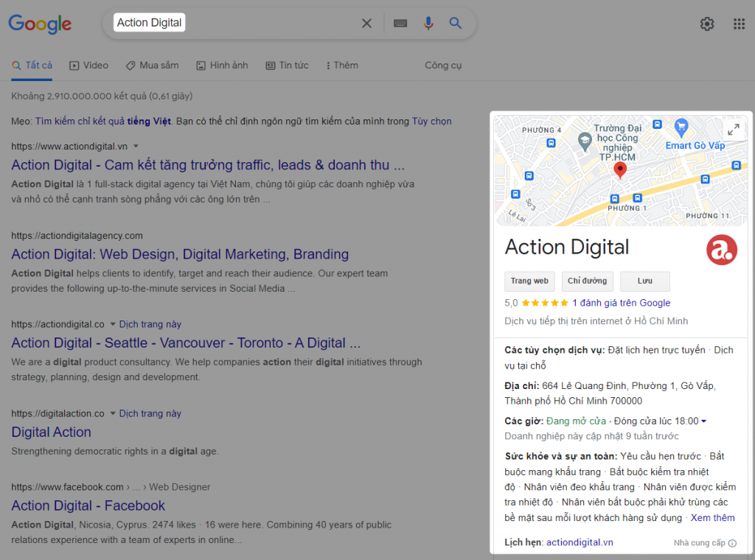Image resolution: width=755 pixels, height=560 pixels.
Task: Click the Google logo
Action: (x=40, y=24)
